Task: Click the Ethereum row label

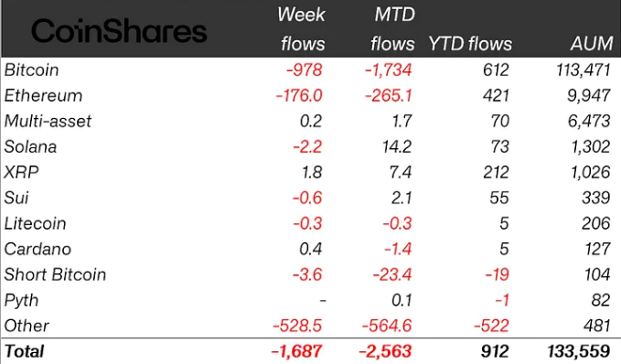Action: point(43,96)
